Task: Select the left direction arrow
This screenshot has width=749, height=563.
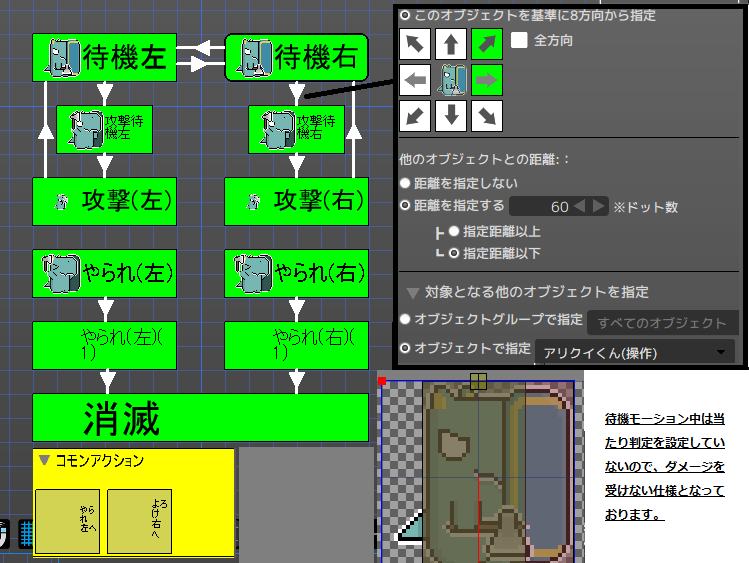Action: point(415,80)
